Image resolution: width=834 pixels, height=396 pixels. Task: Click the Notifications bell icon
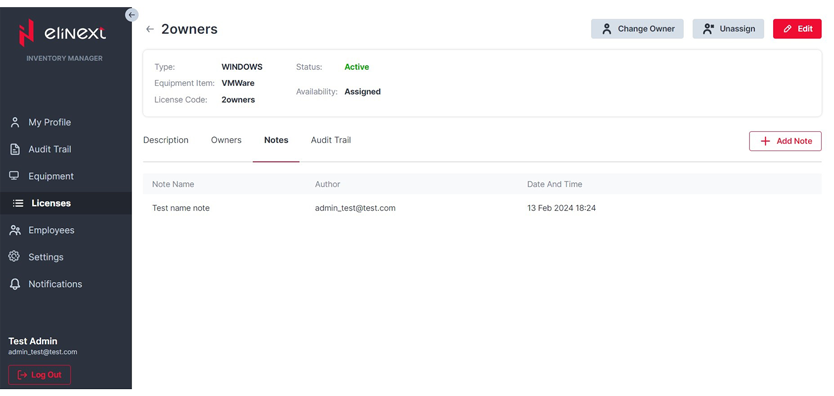15,284
